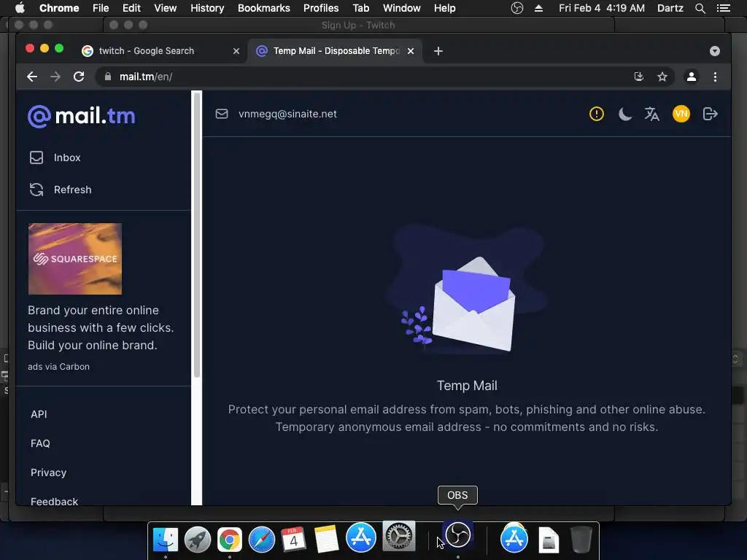Reload the current page
Image resolution: width=747 pixels, height=560 pixels.
pyautogui.click(x=79, y=77)
